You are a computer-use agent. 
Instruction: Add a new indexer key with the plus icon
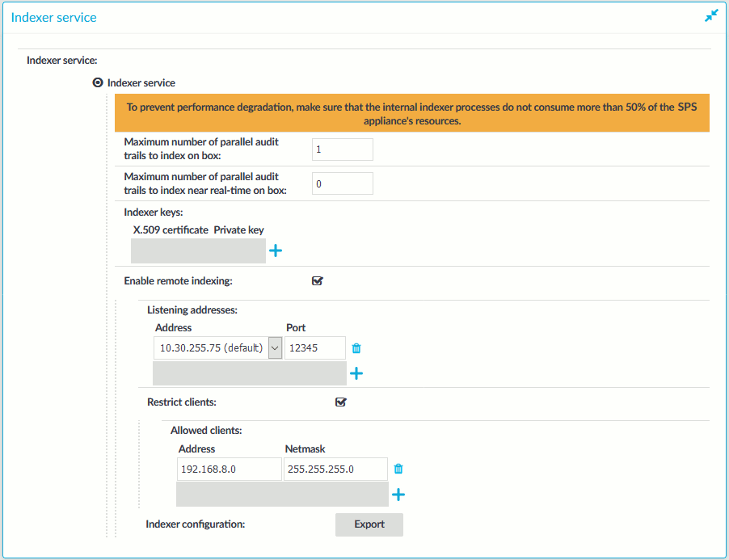tap(276, 251)
